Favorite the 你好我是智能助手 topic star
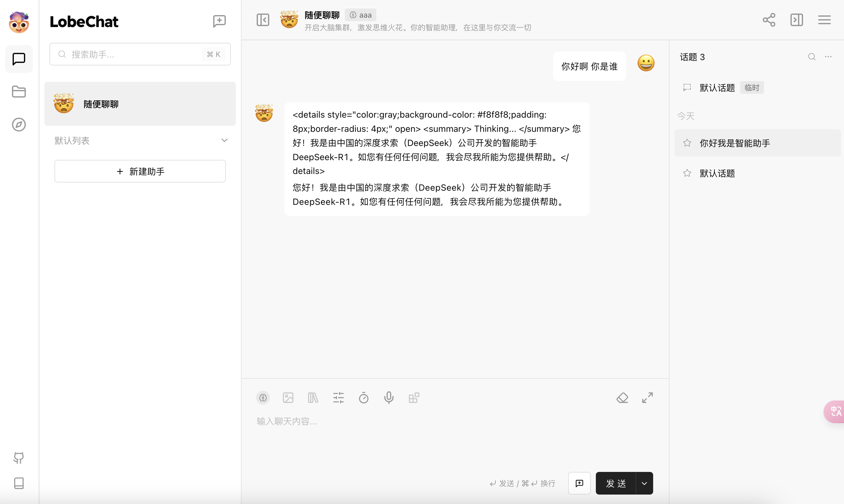 click(687, 143)
